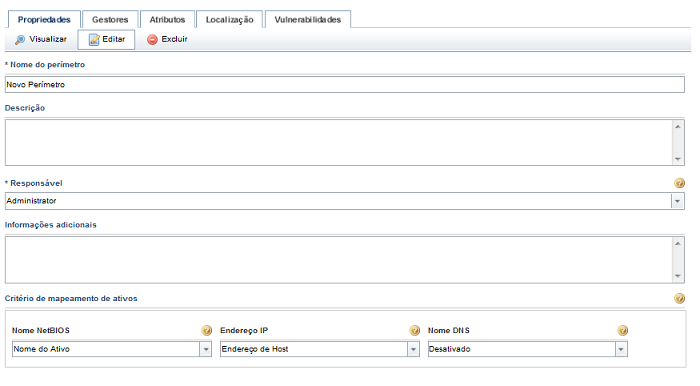
Task: Click Informações adicionais scrollbar up arrow
Action: tap(678, 243)
